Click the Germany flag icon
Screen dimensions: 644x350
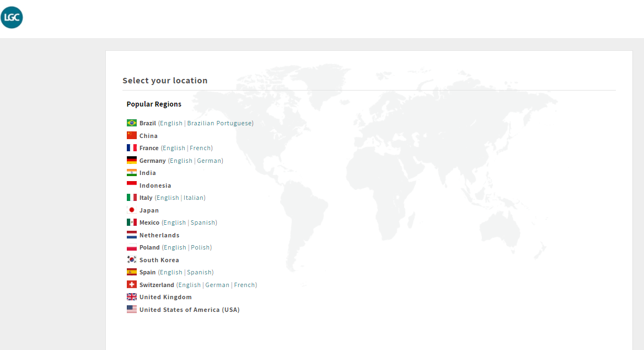pos(131,160)
